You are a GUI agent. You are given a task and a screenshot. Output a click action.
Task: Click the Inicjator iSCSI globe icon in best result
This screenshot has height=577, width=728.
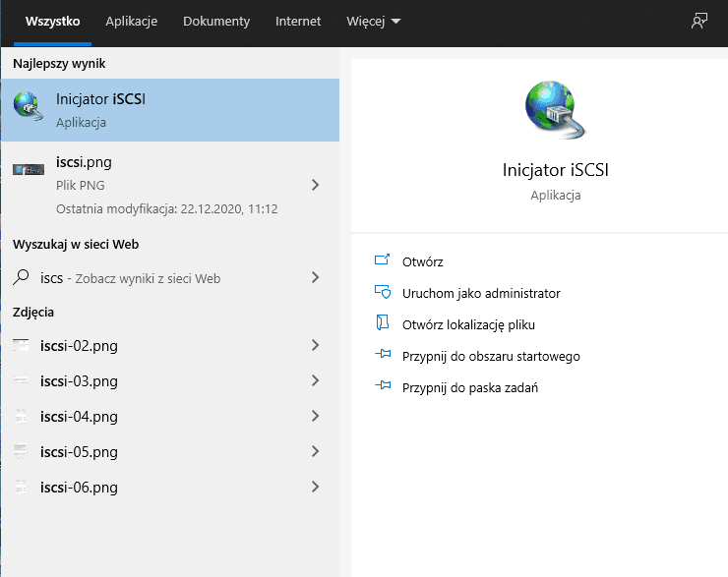click(x=29, y=107)
